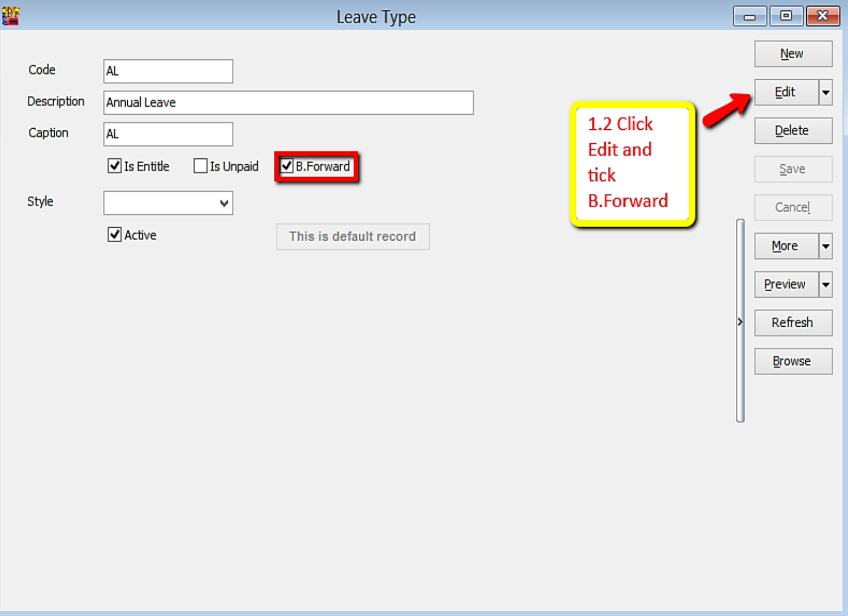Click the Edit button

coord(786,92)
